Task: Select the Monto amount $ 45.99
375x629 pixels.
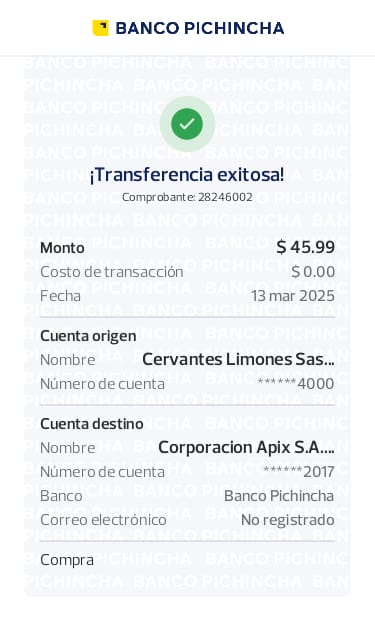Action: pyautogui.click(x=306, y=247)
